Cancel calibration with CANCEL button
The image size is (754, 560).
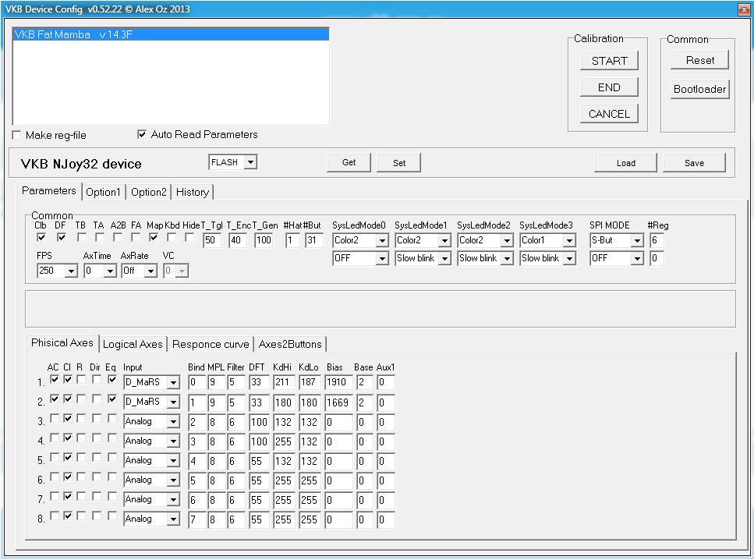point(609,114)
